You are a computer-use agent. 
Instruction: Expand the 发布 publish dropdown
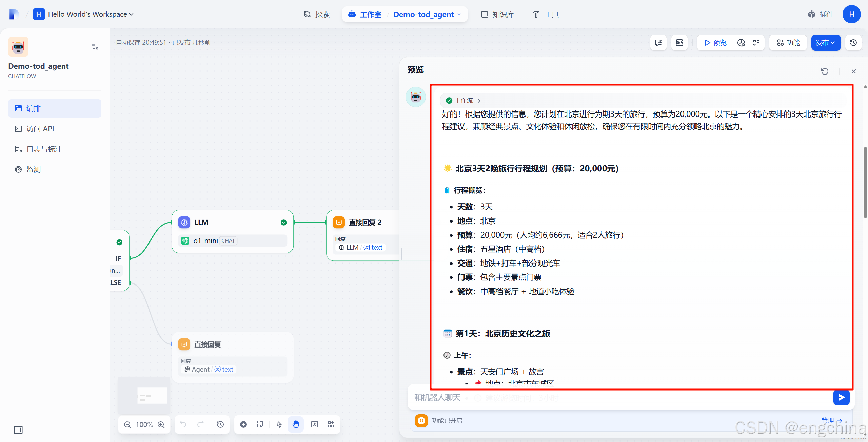click(826, 43)
